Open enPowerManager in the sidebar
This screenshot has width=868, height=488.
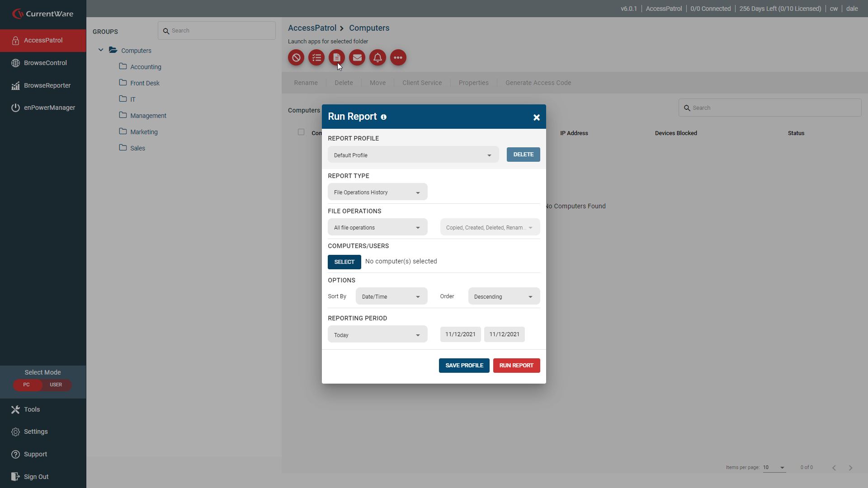[x=43, y=108]
